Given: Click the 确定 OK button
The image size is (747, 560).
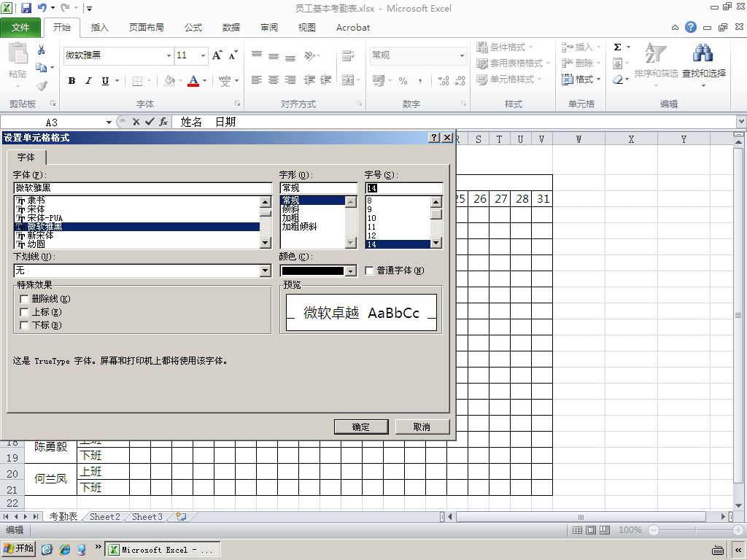Looking at the screenshot, I should tap(361, 427).
